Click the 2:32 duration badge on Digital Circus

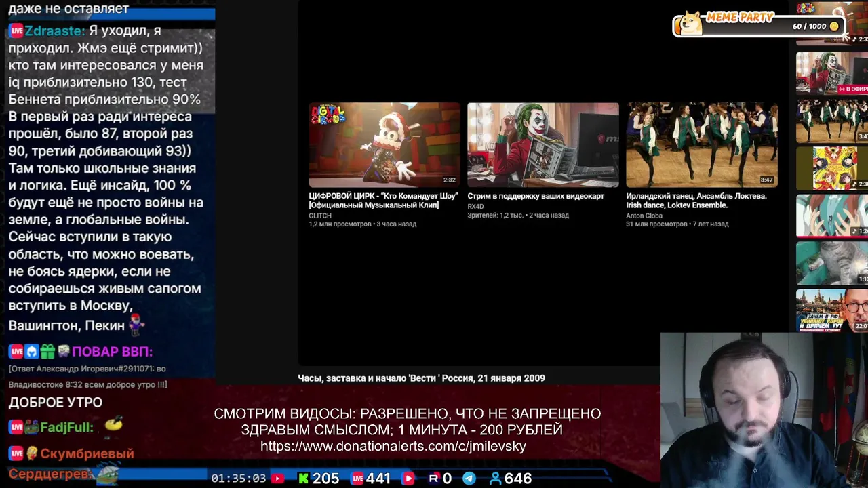click(x=449, y=180)
